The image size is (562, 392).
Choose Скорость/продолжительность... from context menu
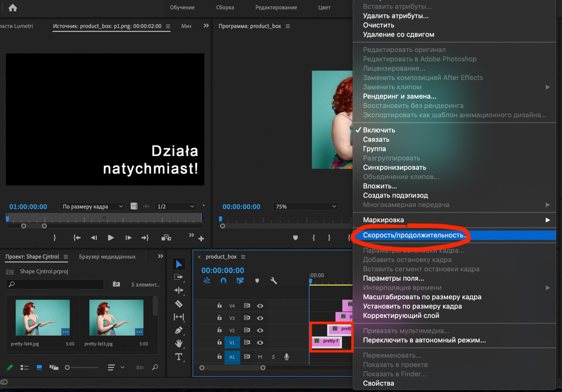[x=454, y=235]
